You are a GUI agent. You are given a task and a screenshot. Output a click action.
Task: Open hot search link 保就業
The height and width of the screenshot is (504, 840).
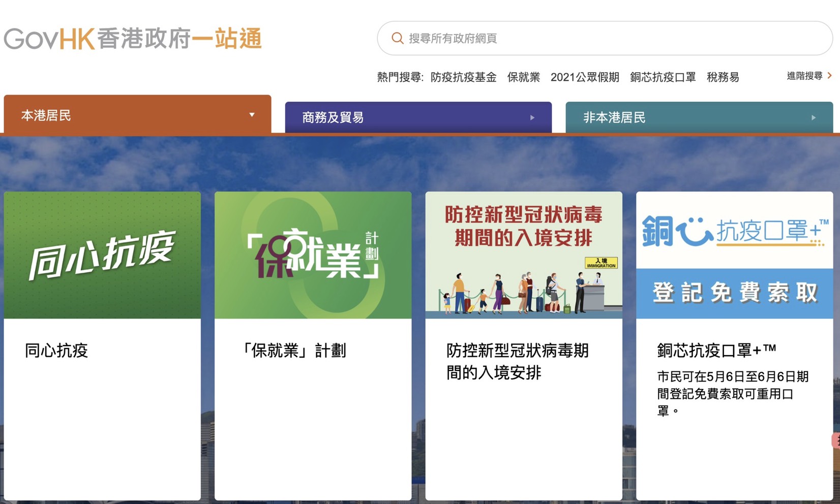coord(523,77)
